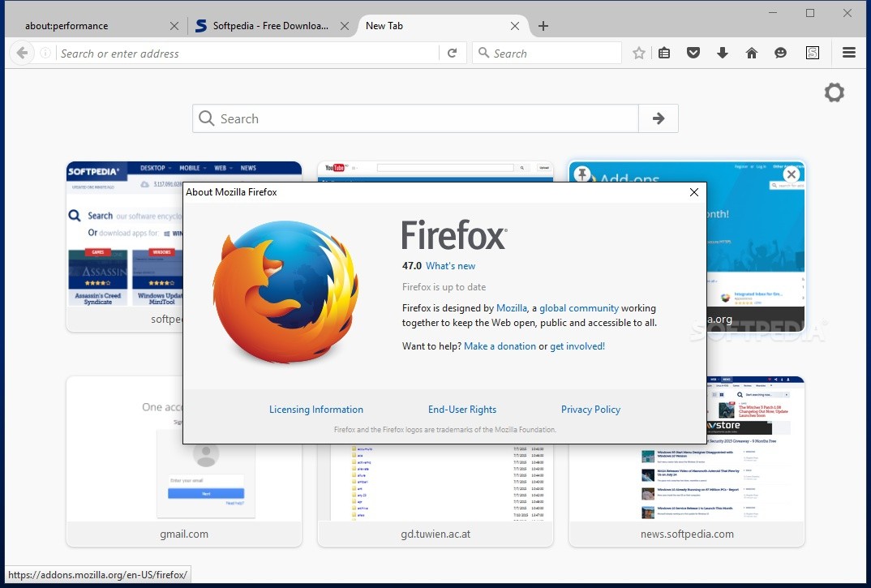The image size is (871, 588).
Task: Pin the Add-ons tile
Action: (x=581, y=174)
